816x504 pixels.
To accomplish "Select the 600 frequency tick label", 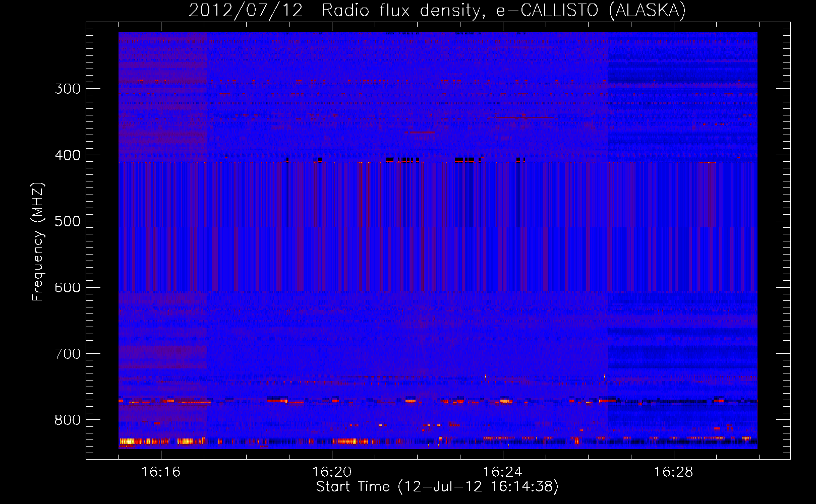I will [68, 287].
